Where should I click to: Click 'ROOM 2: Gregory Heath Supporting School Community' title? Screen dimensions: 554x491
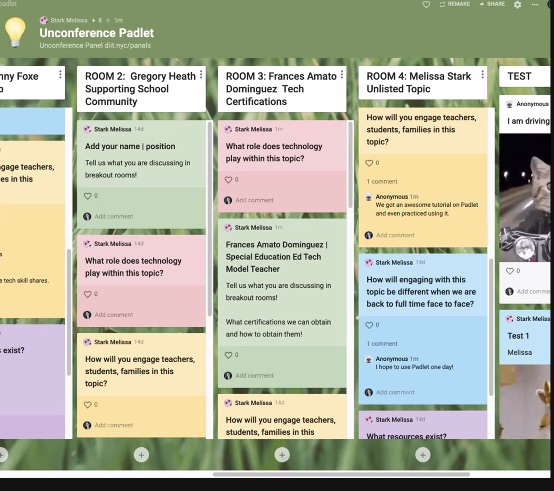coord(140,89)
